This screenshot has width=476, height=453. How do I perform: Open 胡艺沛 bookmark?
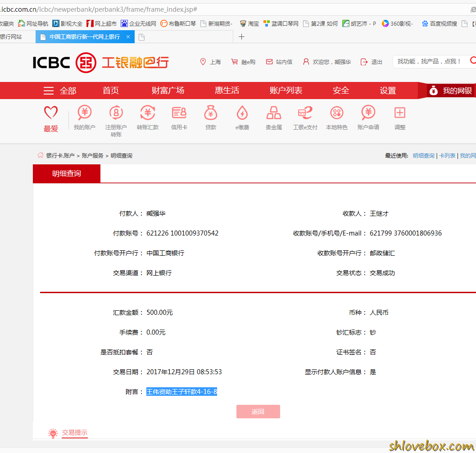pyautogui.click(x=359, y=23)
